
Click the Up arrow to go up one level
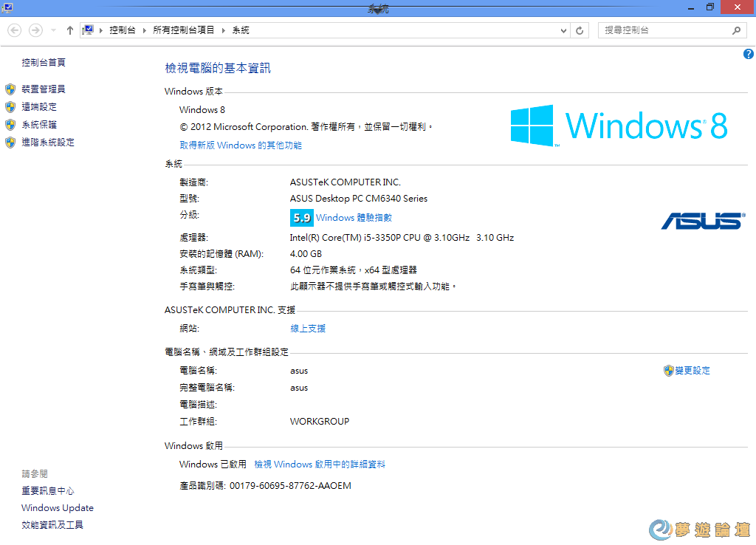pyautogui.click(x=69, y=30)
